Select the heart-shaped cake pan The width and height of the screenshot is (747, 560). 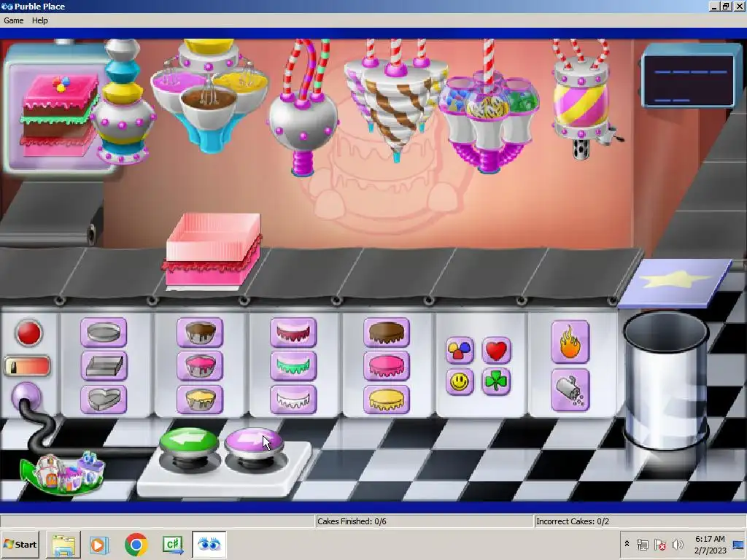(x=104, y=399)
